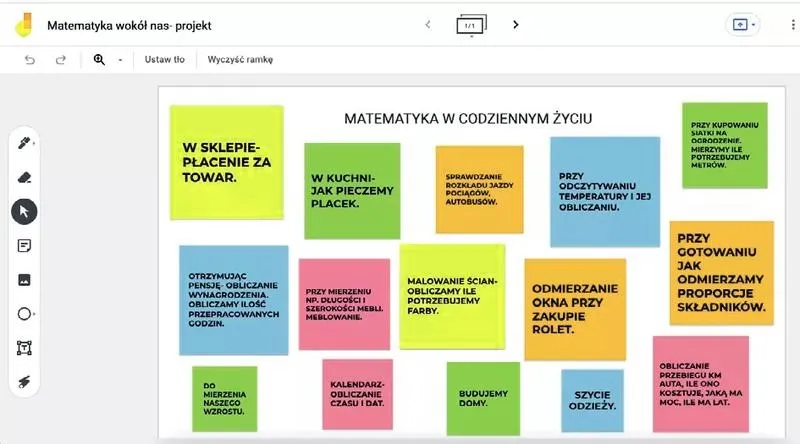This screenshot has height=444, width=800.
Task: Add a sticky note
Action: (x=24, y=246)
